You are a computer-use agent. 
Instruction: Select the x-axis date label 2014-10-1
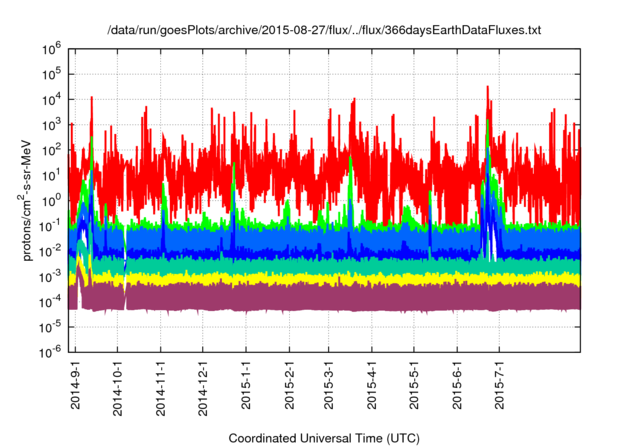coord(118,388)
